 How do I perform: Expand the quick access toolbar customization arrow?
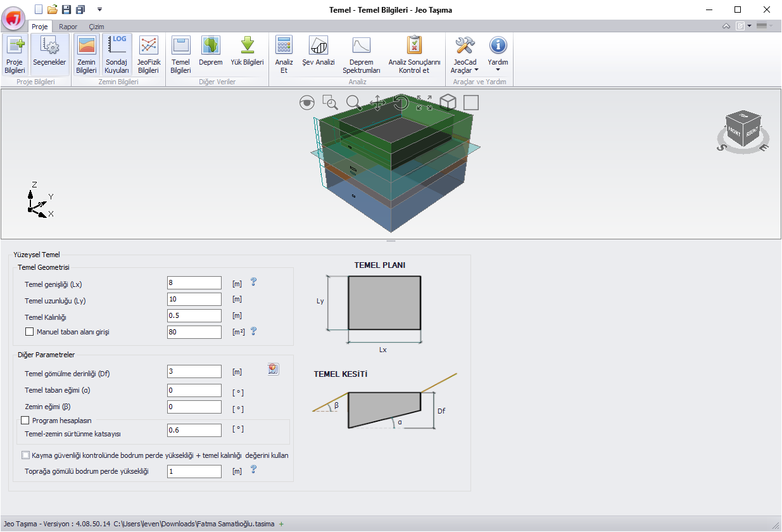(x=99, y=9)
